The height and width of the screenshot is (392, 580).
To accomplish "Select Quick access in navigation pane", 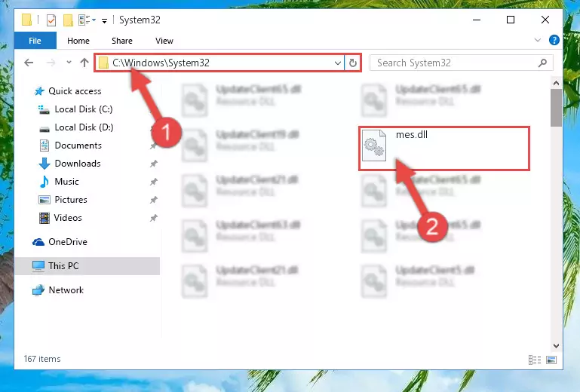I will coord(75,91).
